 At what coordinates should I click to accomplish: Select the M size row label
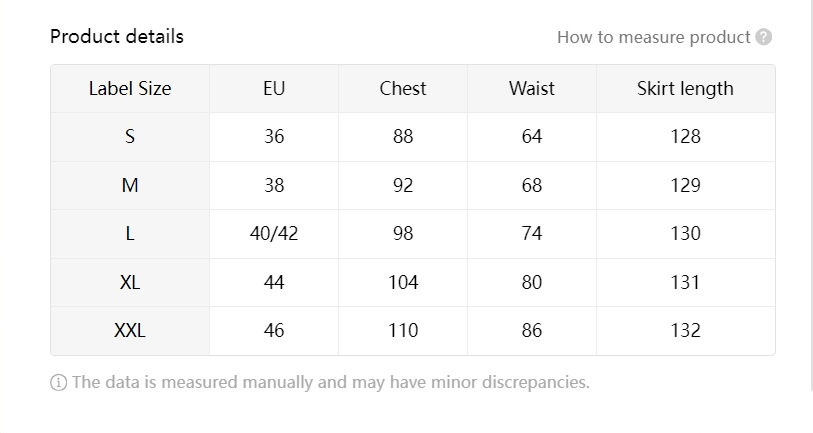pyautogui.click(x=130, y=185)
